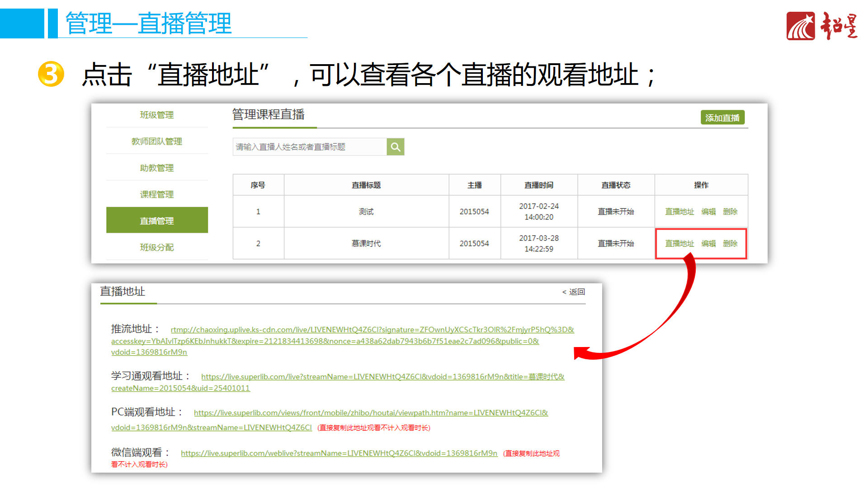Image resolution: width=868 pixels, height=488 pixels.
Task: Click the orange number 3 step badge
Action: point(51,74)
